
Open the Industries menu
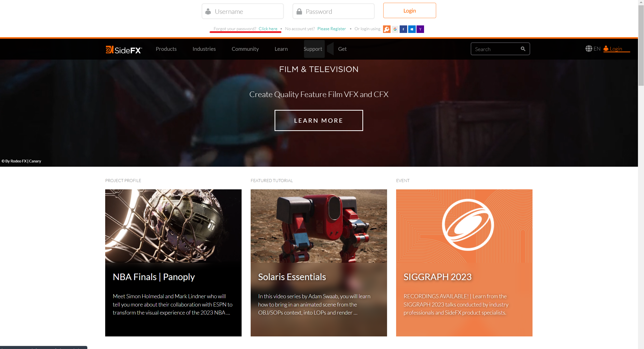204,49
